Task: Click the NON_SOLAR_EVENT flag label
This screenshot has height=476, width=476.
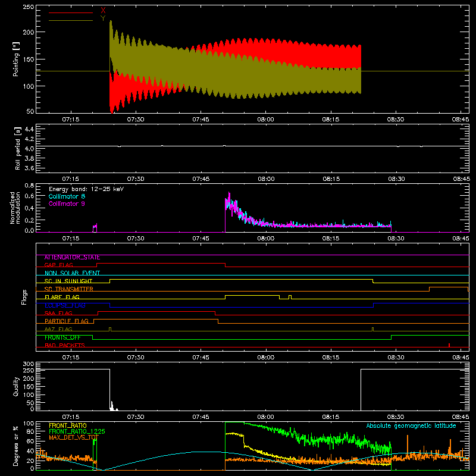Action: tap(72, 273)
